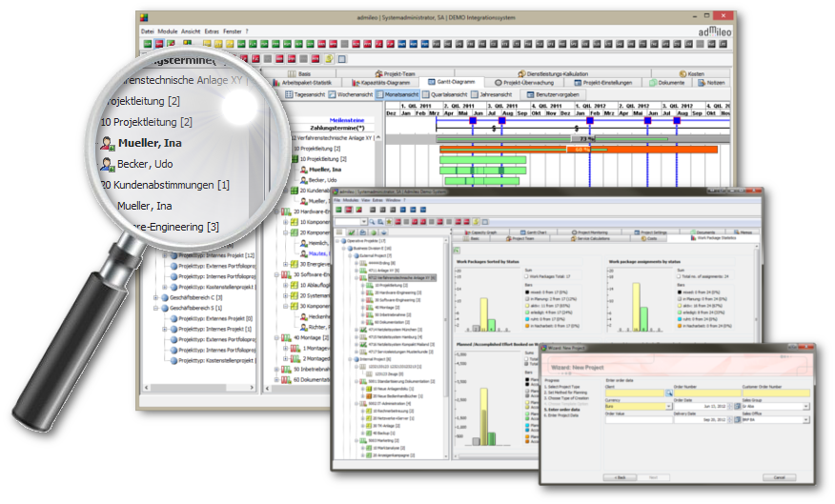Image resolution: width=835 pixels, height=504 pixels.
Task: Expand the Geschäftsbereich C tree node
Action: 155,297
